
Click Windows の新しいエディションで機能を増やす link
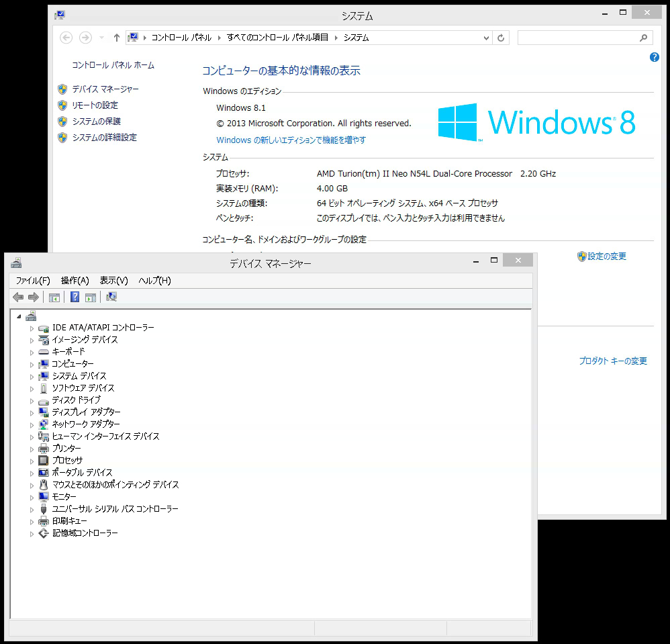point(291,140)
